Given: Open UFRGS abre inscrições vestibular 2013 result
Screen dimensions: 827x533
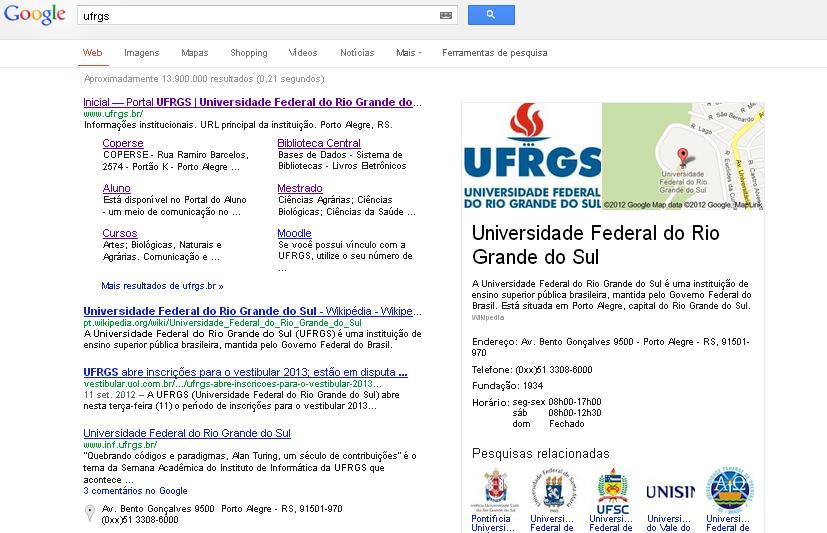Looking at the screenshot, I should click(245, 372).
